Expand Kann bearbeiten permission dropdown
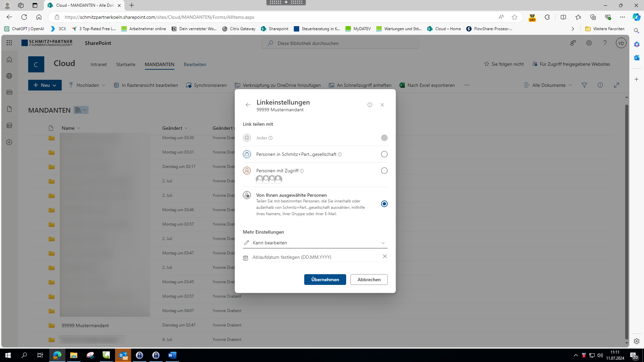Image resolution: width=644 pixels, height=362 pixels. 315,243
